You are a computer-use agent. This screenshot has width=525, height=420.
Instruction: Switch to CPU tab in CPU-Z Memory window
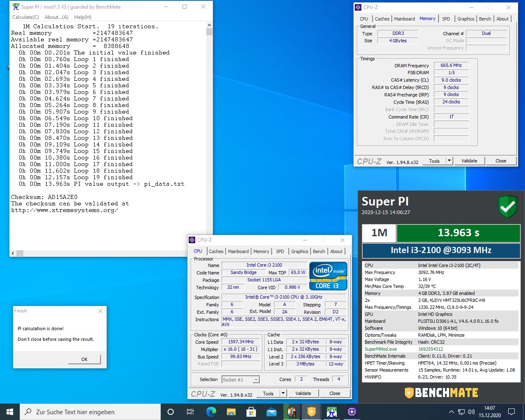364,19
